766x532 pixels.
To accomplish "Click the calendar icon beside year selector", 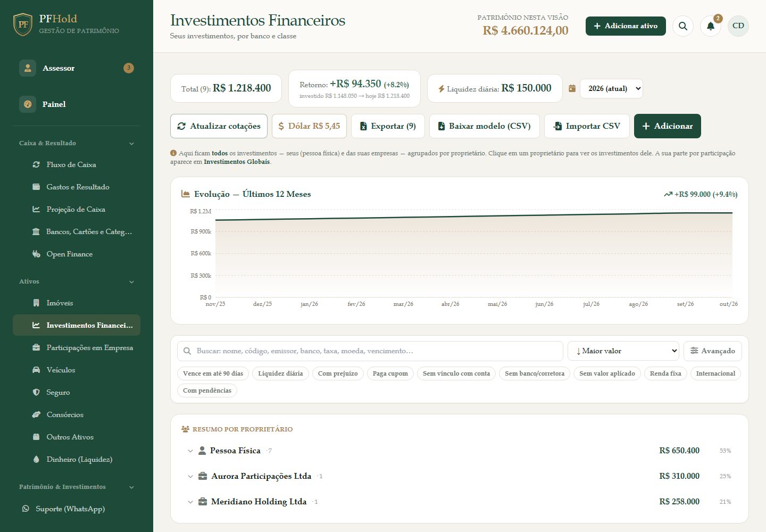I will (572, 88).
